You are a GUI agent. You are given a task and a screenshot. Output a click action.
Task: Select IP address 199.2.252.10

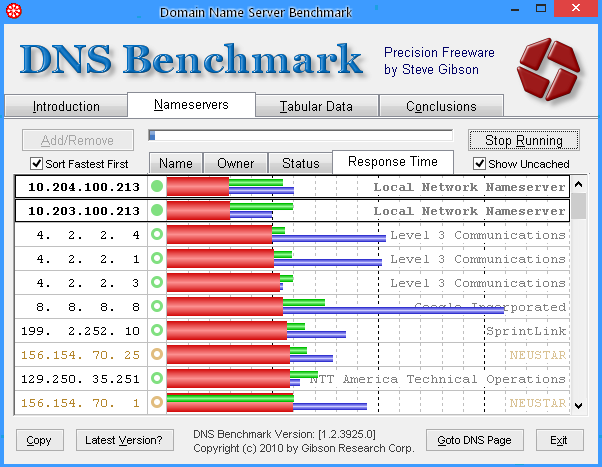click(x=80, y=331)
